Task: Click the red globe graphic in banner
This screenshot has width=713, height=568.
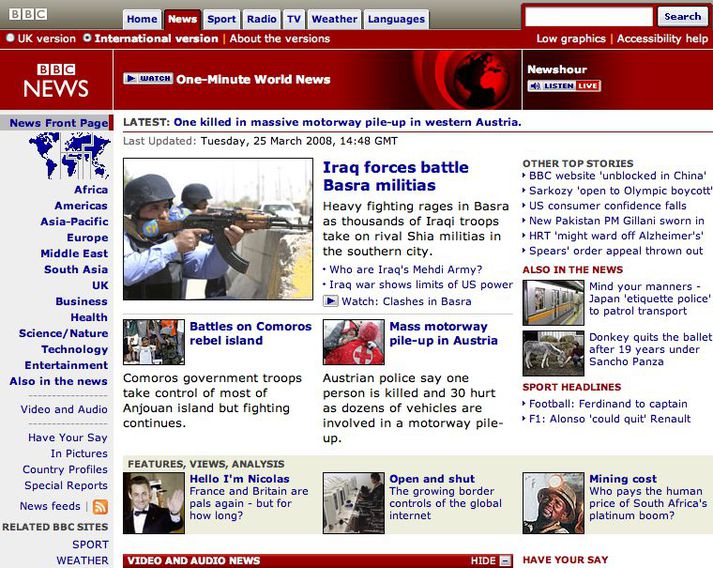Action: coord(481,80)
